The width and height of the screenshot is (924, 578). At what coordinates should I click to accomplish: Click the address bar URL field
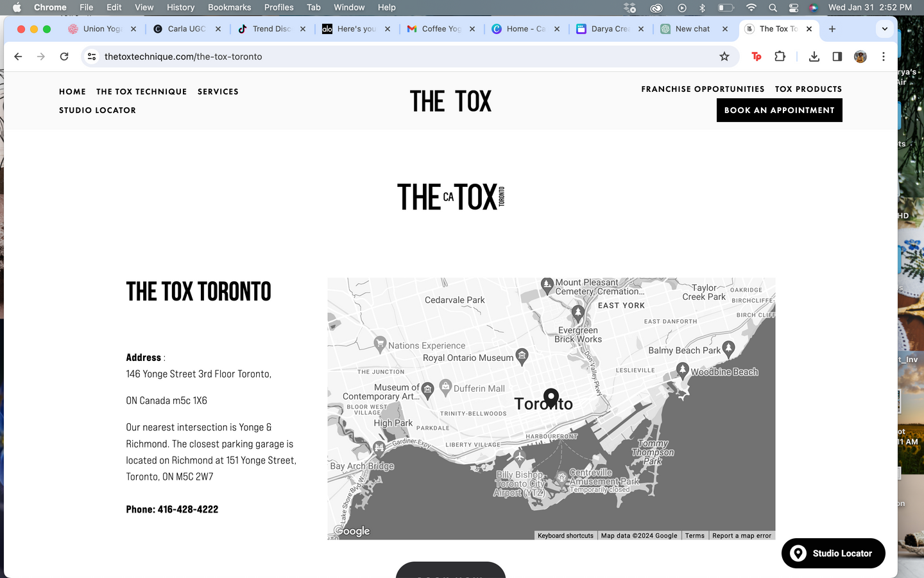(385, 57)
